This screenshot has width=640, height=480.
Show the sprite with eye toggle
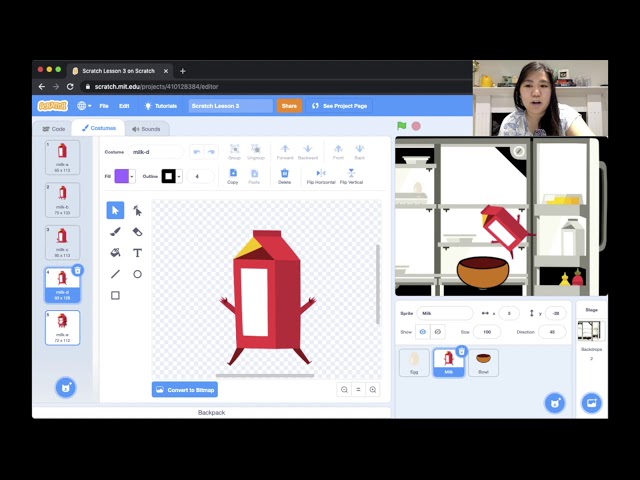(x=422, y=332)
